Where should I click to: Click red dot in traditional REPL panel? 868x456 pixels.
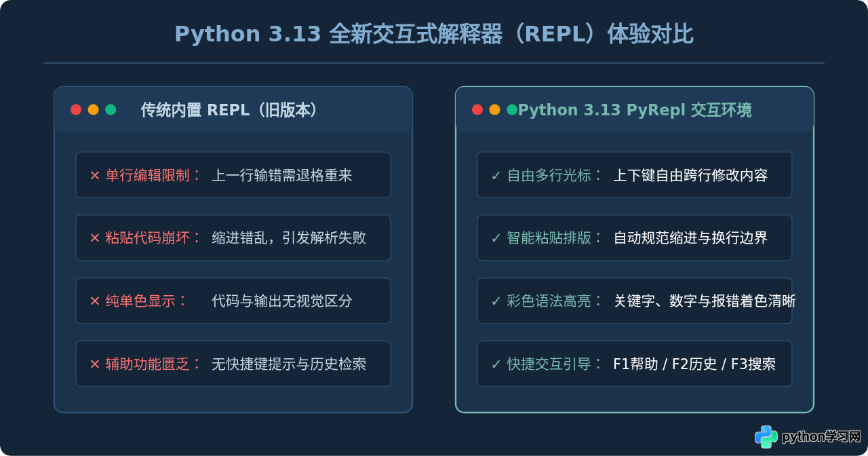(x=76, y=110)
